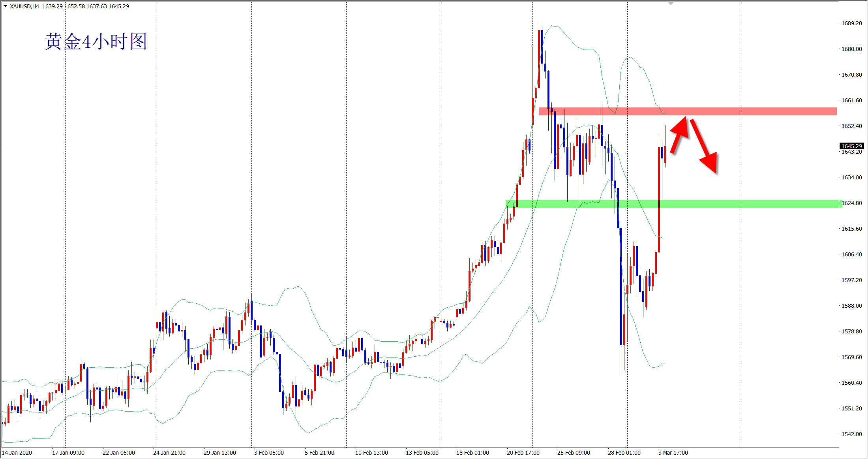Viewport: 868px width, 459px height.
Task: Click the triangle beside XAUUSD,H4 label
Action: pos(6,6)
